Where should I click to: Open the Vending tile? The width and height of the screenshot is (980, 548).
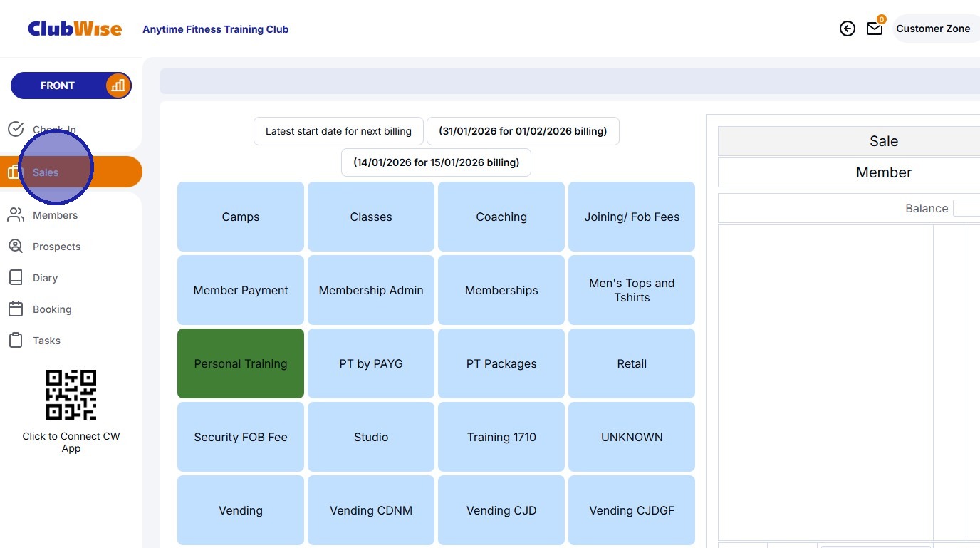(x=241, y=510)
